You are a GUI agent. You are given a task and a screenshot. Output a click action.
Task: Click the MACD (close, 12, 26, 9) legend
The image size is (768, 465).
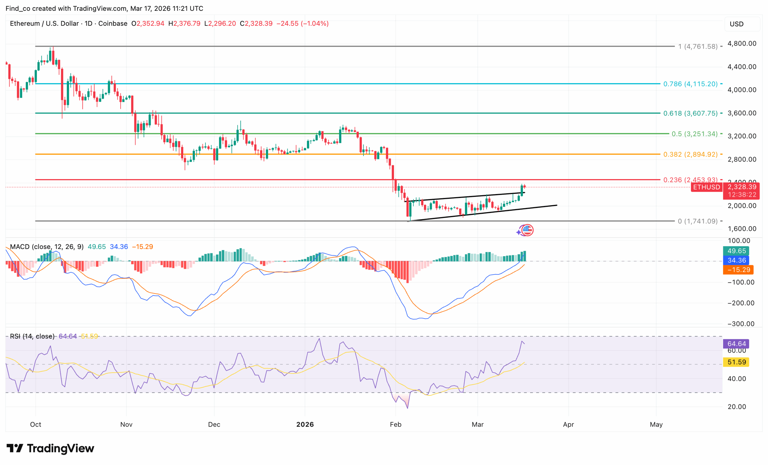point(47,246)
